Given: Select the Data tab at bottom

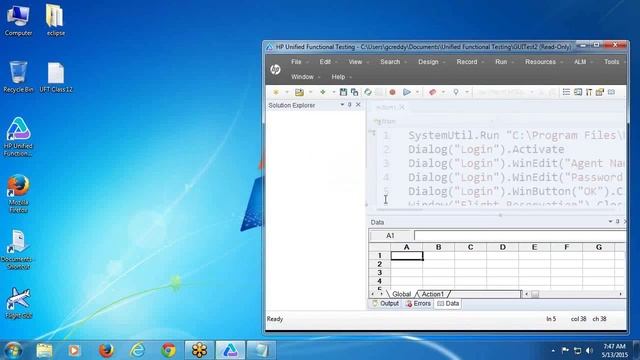Looking at the screenshot, I should tap(448, 304).
